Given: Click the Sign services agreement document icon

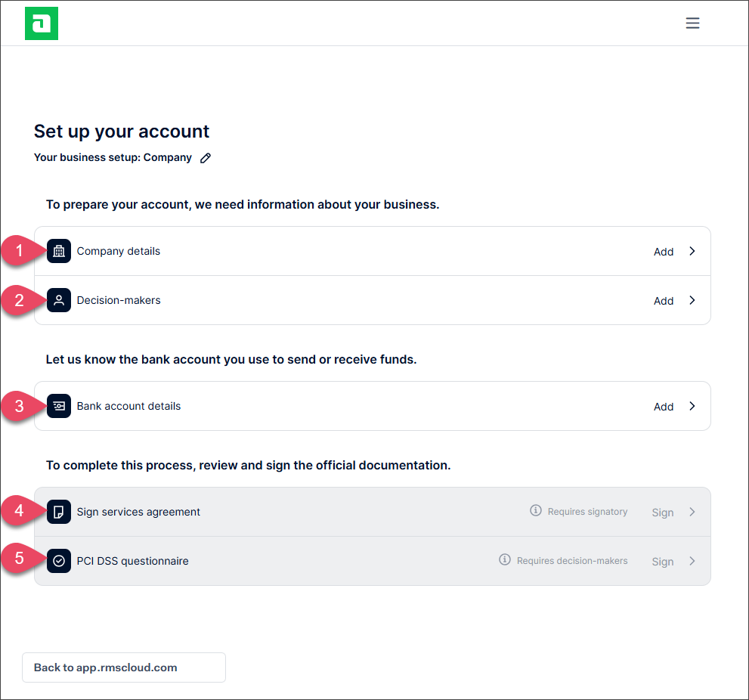Looking at the screenshot, I should click(59, 512).
